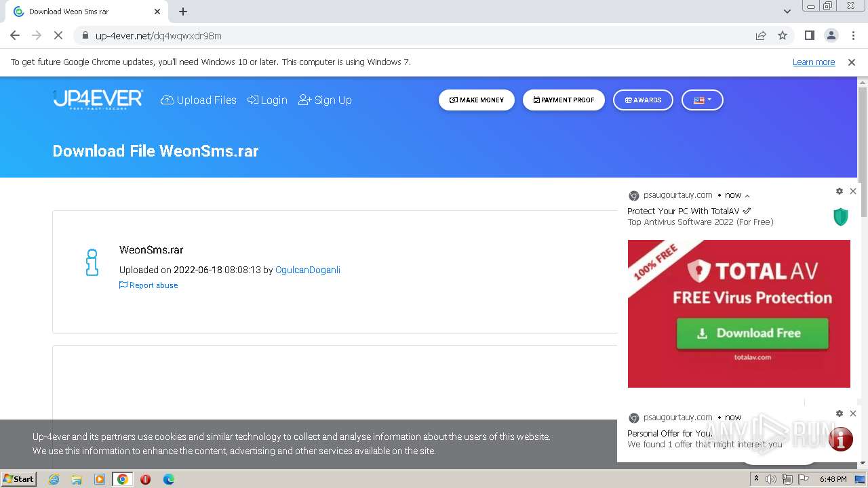Open settings of TotalAV notification
The width and height of the screenshot is (868, 488).
(x=840, y=191)
